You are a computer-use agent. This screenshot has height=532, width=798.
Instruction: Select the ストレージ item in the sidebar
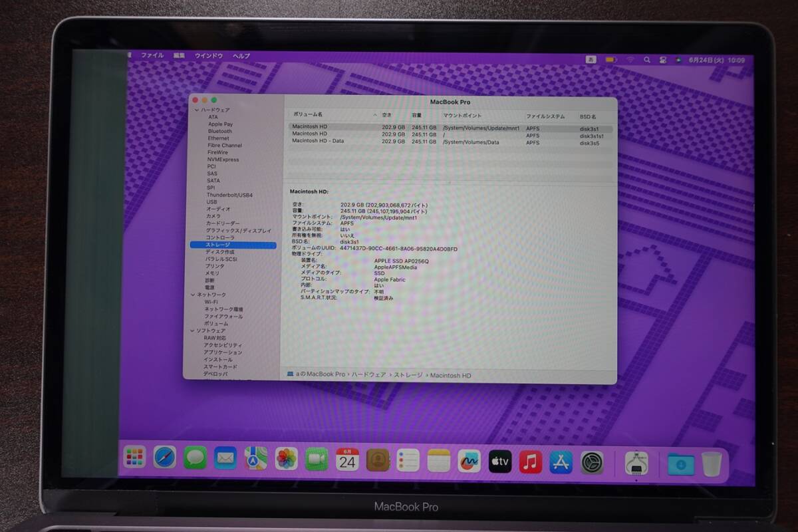pyautogui.click(x=233, y=245)
